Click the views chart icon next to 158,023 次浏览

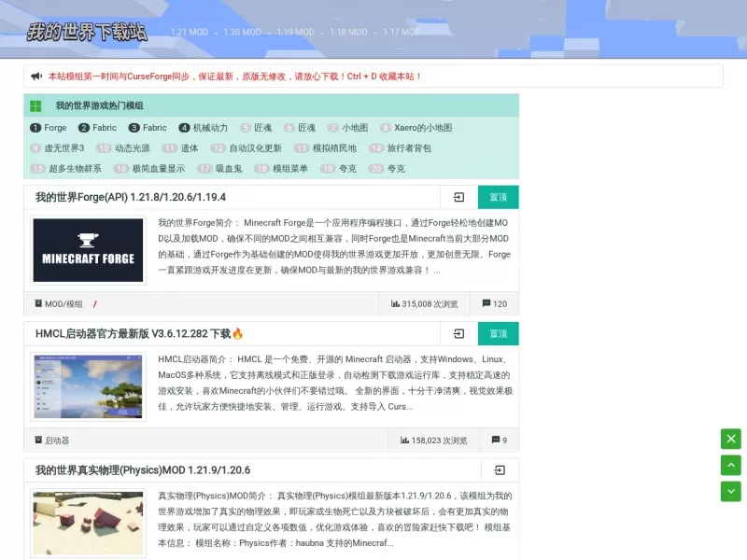404,440
